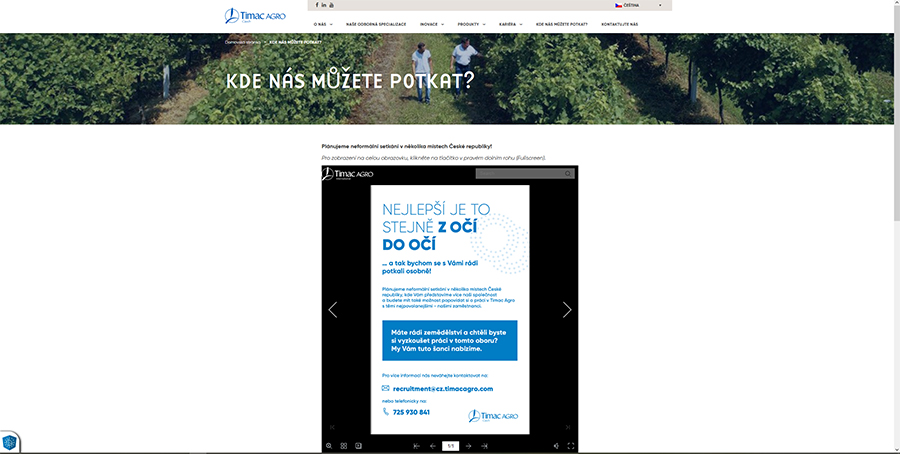Expand the O nás menu

[x=322, y=23]
